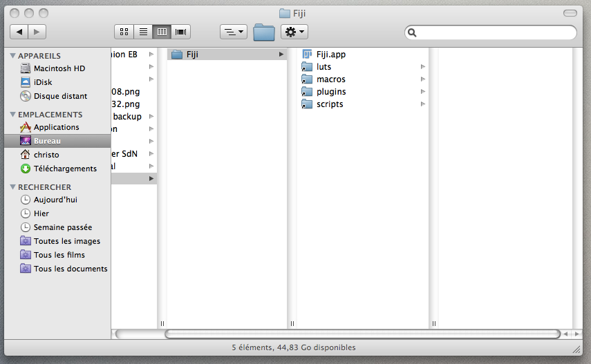Click the iDisk icon

[x=26, y=82]
